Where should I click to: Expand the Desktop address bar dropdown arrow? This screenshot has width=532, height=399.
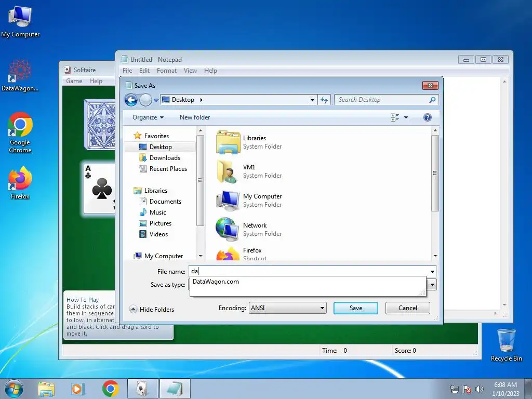pyautogui.click(x=312, y=100)
